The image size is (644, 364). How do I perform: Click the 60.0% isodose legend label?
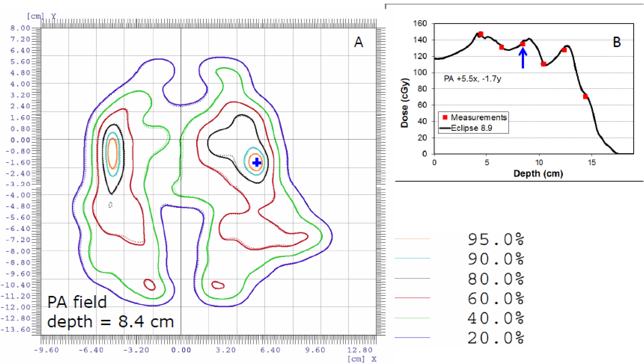[496, 298]
